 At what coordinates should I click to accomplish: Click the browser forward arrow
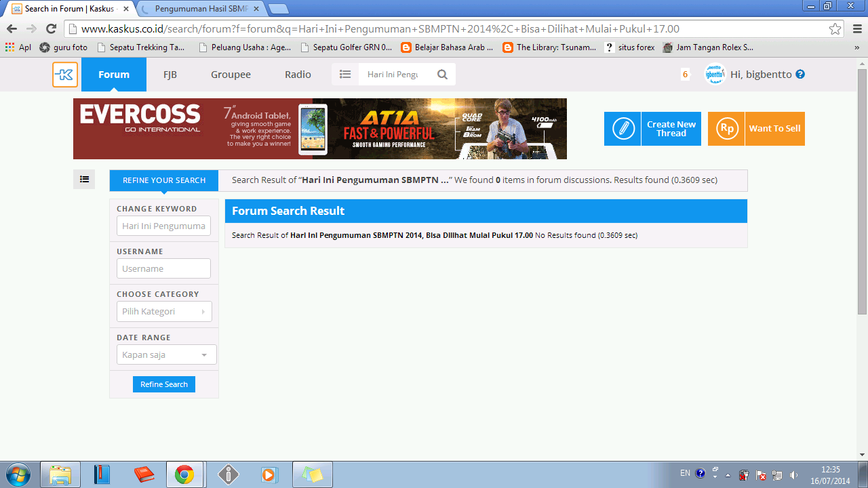(x=31, y=29)
